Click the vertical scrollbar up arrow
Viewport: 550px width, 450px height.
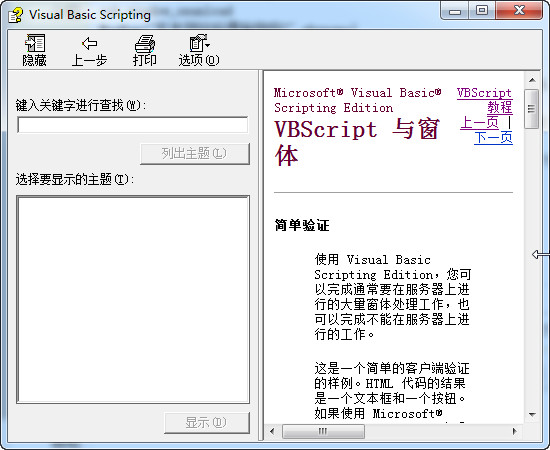click(532, 80)
